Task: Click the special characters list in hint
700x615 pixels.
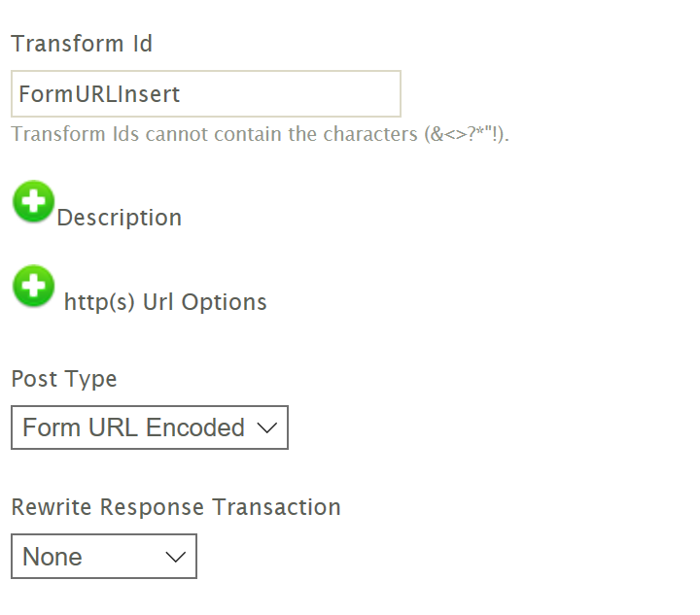Action: pos(466,134)
